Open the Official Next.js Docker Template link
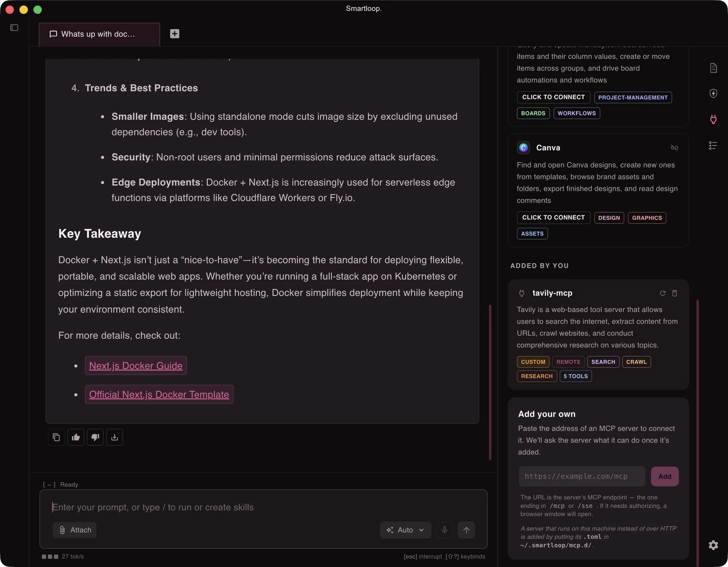The width and height of the screenshot is (728, 567). click(x=159, y=394)
